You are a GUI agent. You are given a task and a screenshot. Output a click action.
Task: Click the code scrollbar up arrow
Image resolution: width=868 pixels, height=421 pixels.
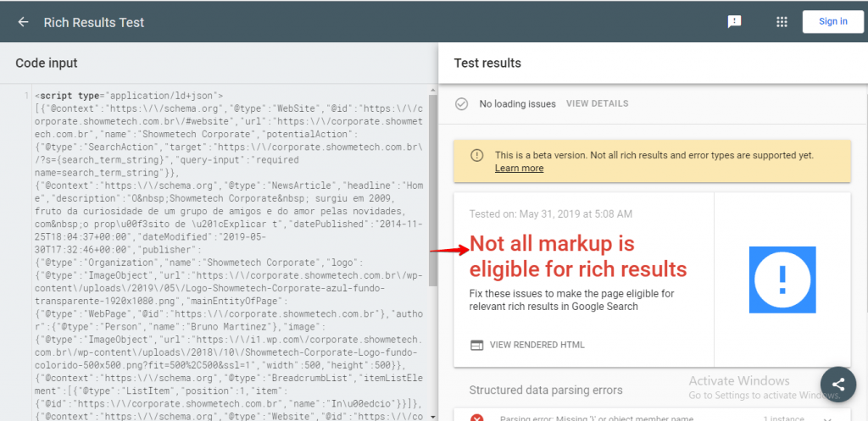[433, 88]
